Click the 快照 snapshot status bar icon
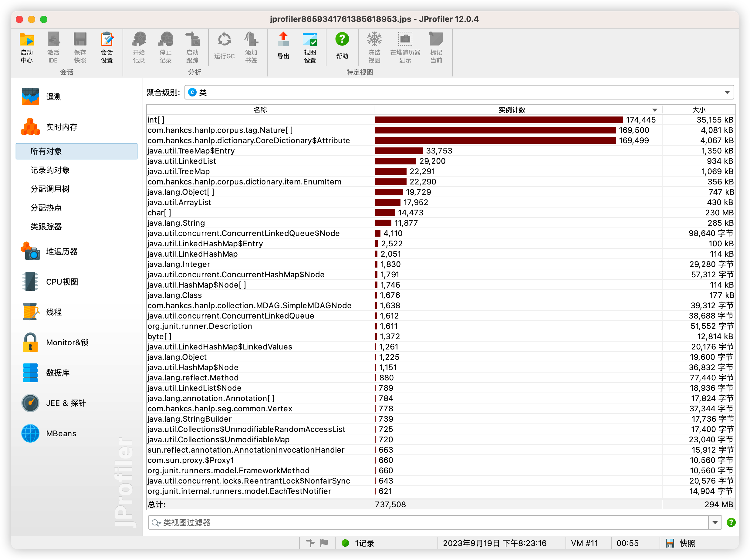 pos(669,543)
